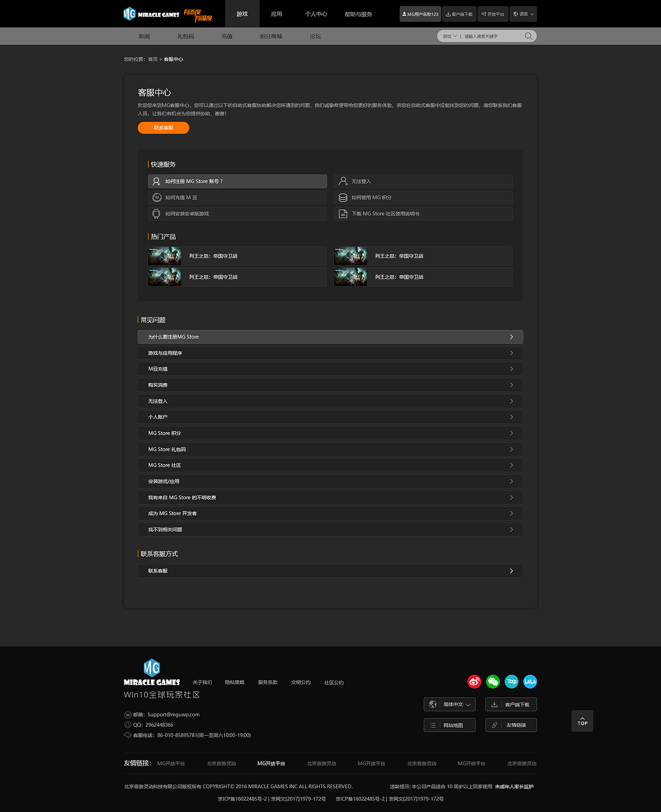Expand the 成为 MG Store 开发者 row
The height and width of the screenshot is (812, 661).
tap(330, 513)
